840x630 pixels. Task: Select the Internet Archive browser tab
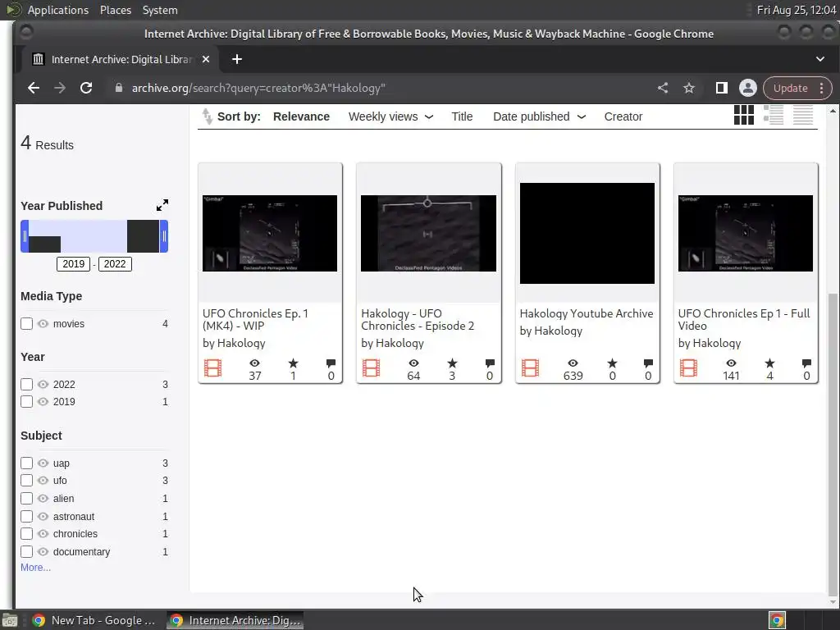[x=121, y=59]
